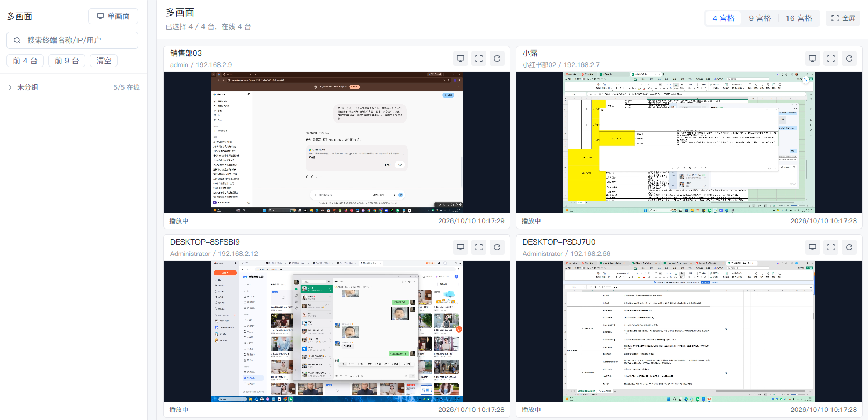Clear selection with 清空 button

click(104, 61)
